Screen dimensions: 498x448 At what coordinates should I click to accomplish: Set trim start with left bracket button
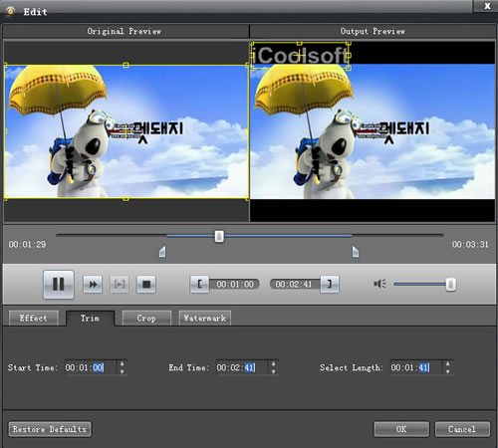199,285
